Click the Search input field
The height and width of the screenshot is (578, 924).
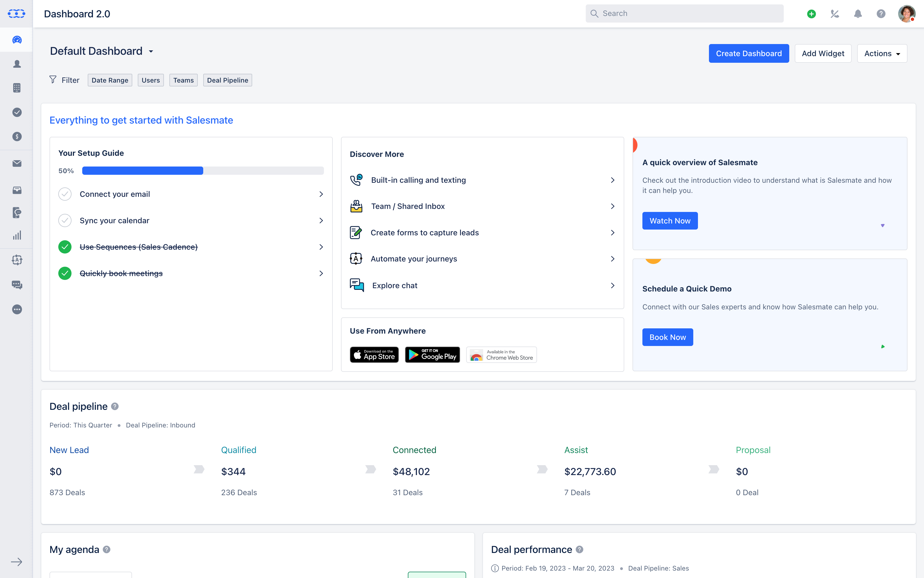click(684, 13)
